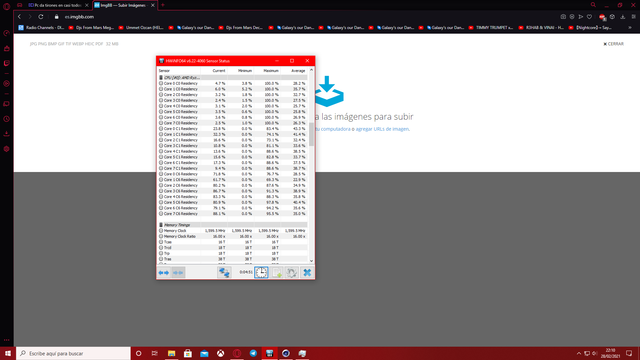Open browser downloads icon at top right
This screenshot has height=360, width=640.
click(622, 17)
